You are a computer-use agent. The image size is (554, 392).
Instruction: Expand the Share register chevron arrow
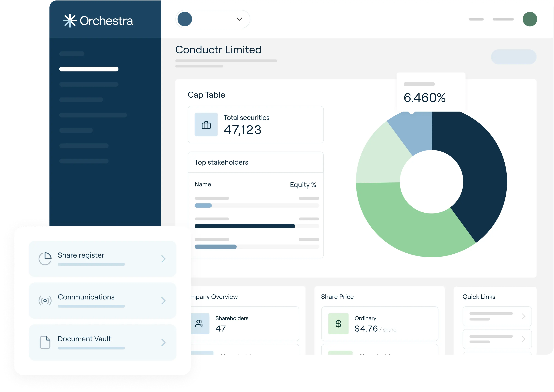click(163, 259)
